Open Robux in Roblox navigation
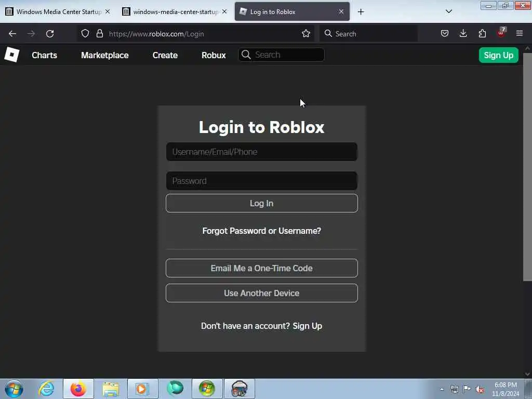The width and height of the screenshot is (532, 399). (x=214, y=55)
